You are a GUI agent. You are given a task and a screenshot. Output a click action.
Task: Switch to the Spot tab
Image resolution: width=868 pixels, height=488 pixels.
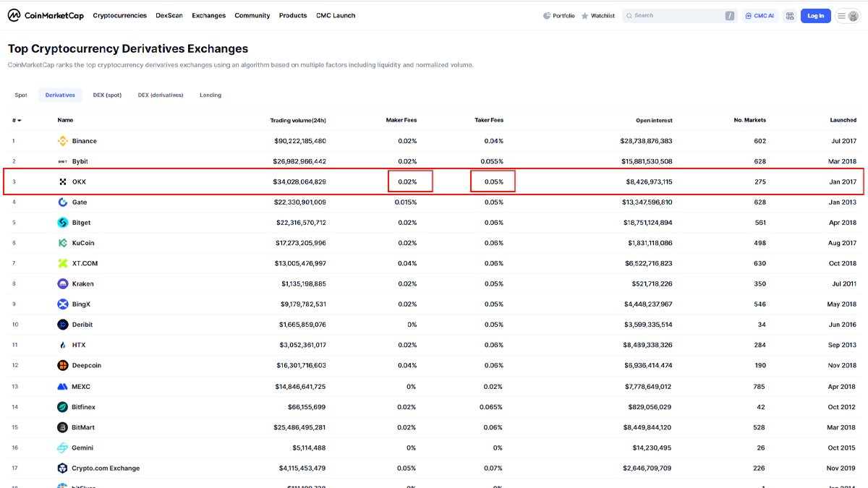(x=21, y=95)
